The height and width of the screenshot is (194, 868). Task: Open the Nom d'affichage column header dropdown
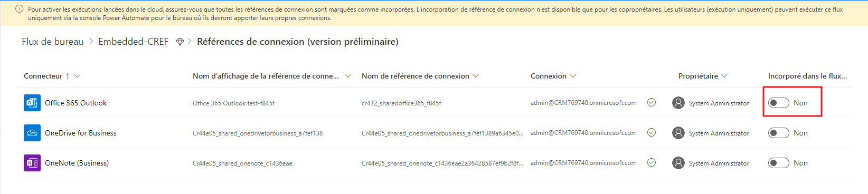click(348, 76)
